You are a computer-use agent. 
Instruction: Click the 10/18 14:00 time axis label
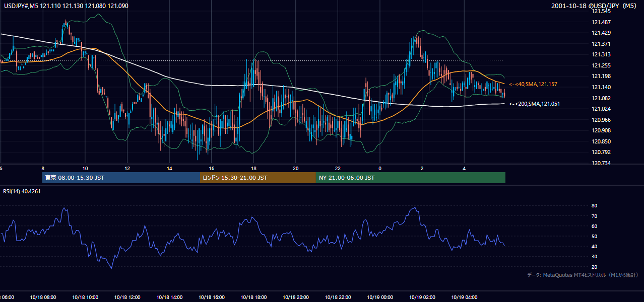click(x=169, y=297)
